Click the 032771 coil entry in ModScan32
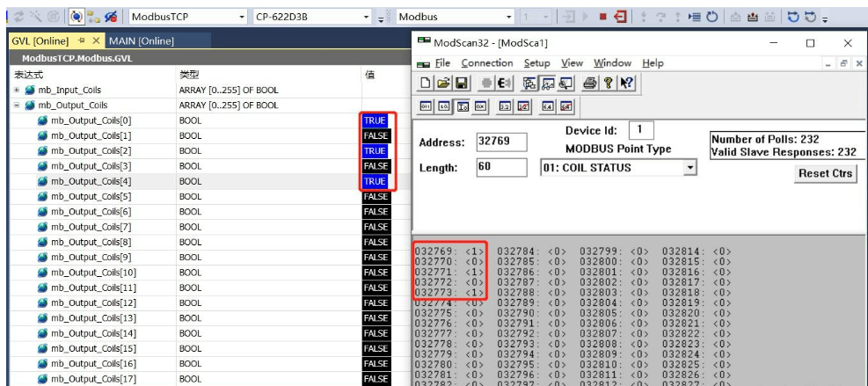Image resolution: width=868 pixels, height=386 pixels. [449, 272]
